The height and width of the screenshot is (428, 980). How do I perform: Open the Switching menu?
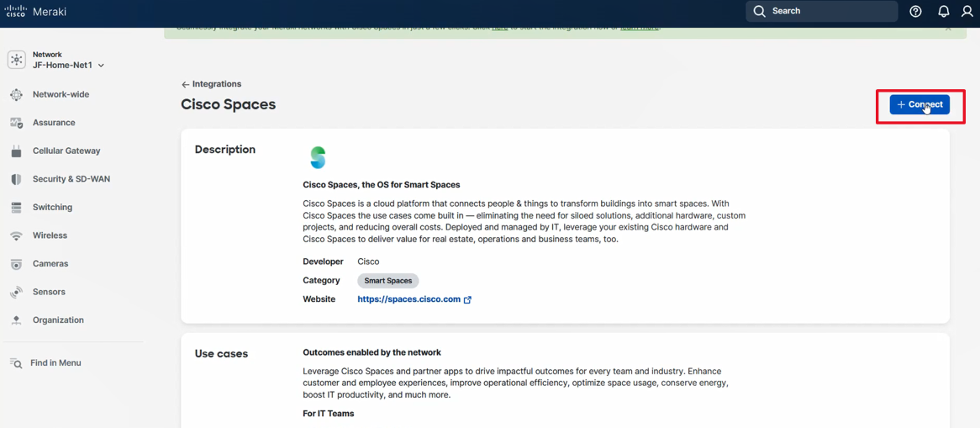tap(52, 208)
